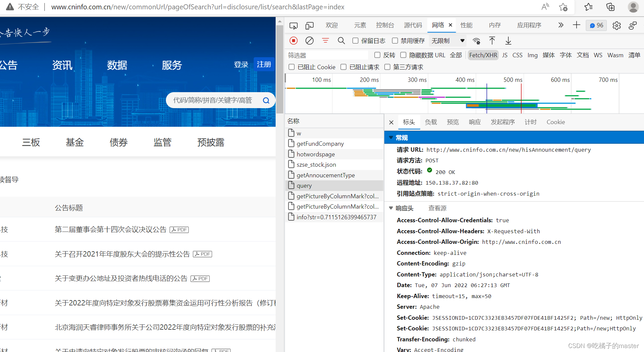Open the 预披露 category on website
The width and height of the screenshot is (644, 352).
(211, 142)
